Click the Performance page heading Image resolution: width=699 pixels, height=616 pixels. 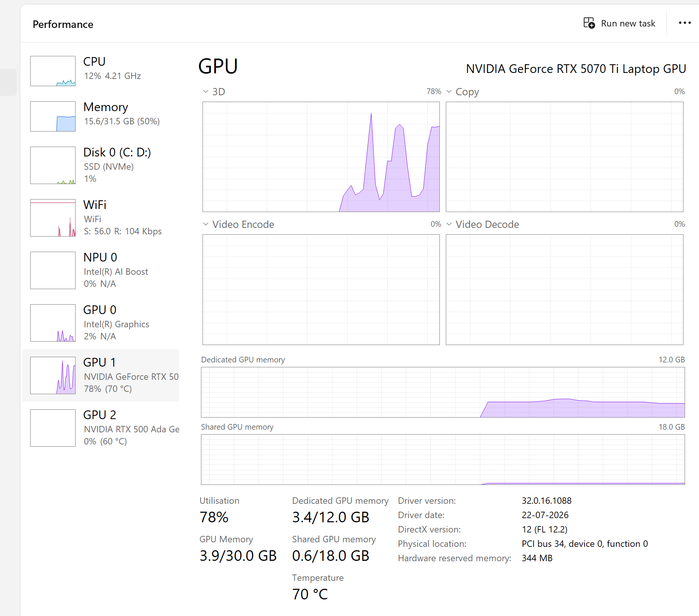pyautogui.click(x=63, y=25)
